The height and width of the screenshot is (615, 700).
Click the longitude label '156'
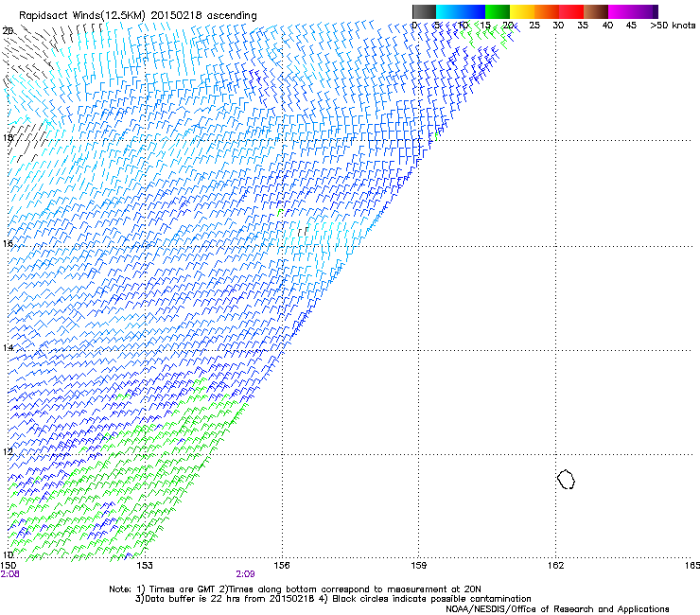click(x=282, y=566)
